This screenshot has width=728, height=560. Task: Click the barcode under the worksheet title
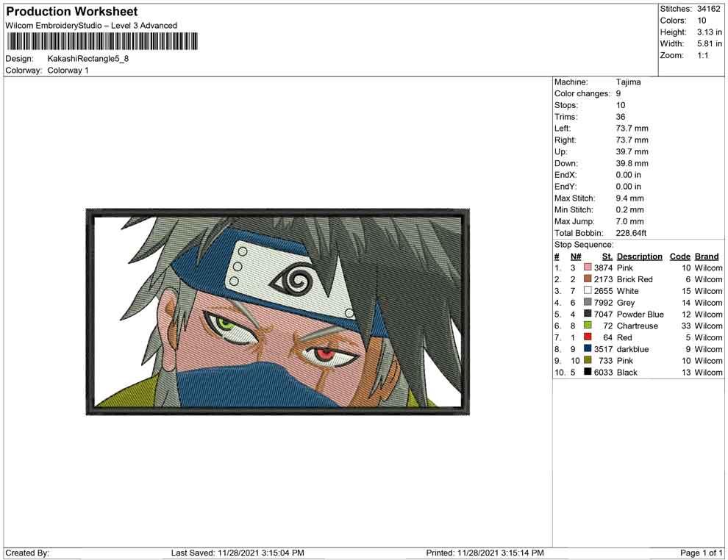point(101,41)
